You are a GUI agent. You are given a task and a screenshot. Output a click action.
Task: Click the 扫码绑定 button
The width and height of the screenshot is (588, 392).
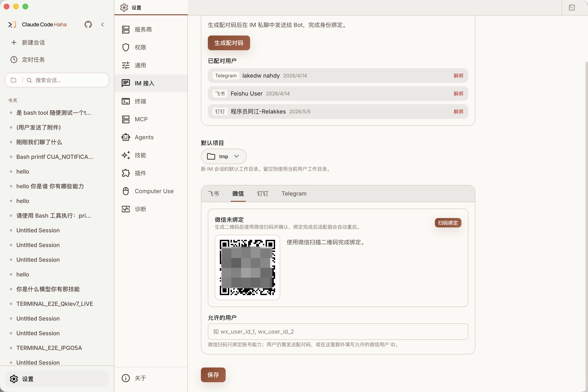click(448, 223)
